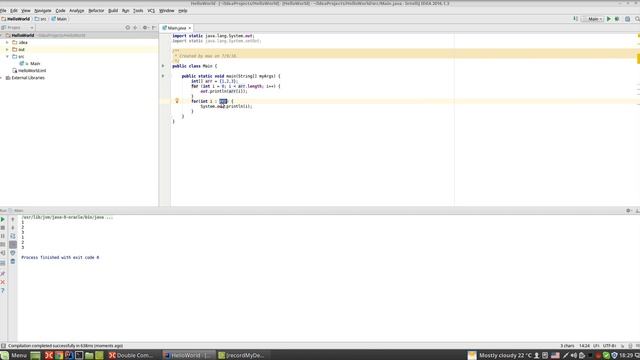Click the print icon in Run console
The width and height of the screenshot is (640, 360).
click(13, 253)
